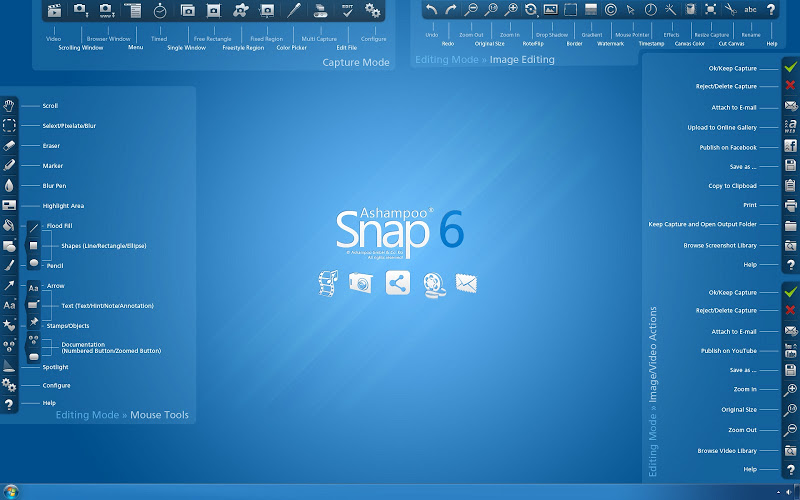Image resolution: width=800 pixels, height=500 pixels.
Task: Add a Watermark with the copyright icon
Action: pos(611,9)
